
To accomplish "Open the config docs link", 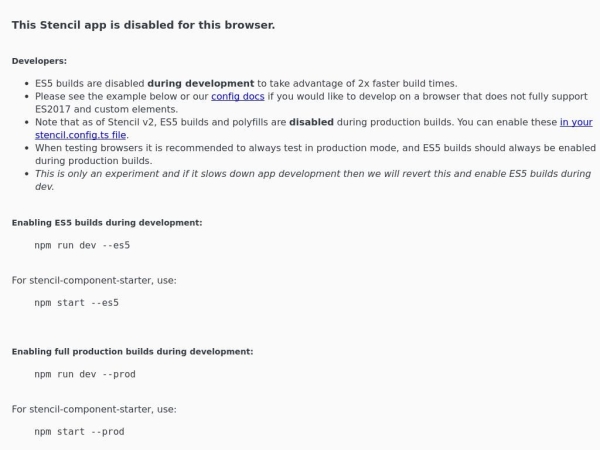I will (238, 96).
